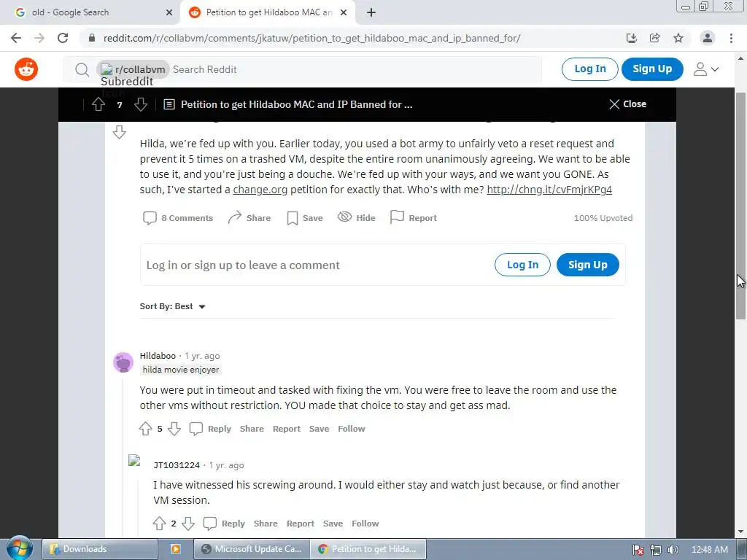Bookmark this page with star icon

tap(678, 38)
